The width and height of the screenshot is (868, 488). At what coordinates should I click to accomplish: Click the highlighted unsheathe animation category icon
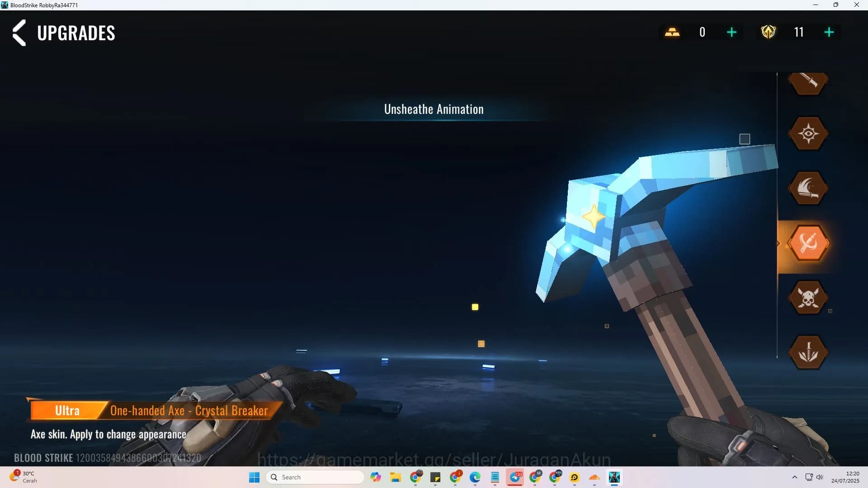pyautogui.click(x=809, y=244)
